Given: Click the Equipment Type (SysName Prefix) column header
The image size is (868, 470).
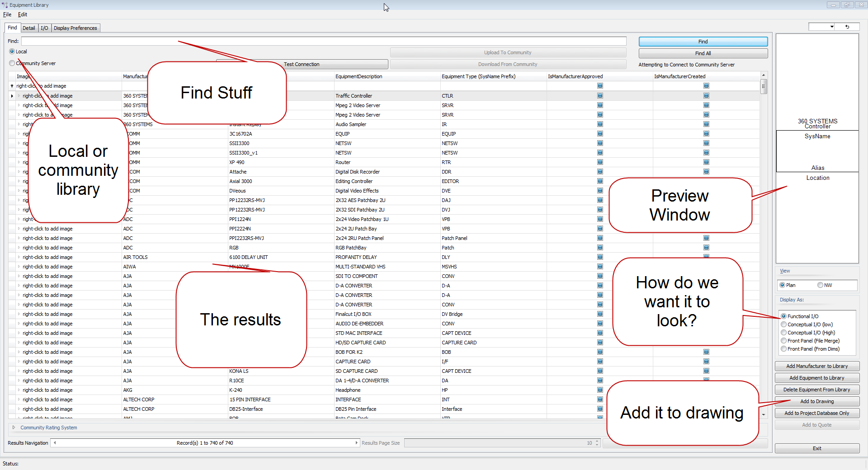Looking at the screenshot, I should click(493, 76).
